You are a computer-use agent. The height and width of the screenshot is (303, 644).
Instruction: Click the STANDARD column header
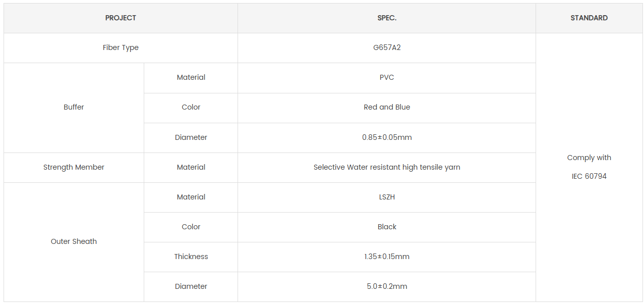pyautogui.click(x=589, y=18)
